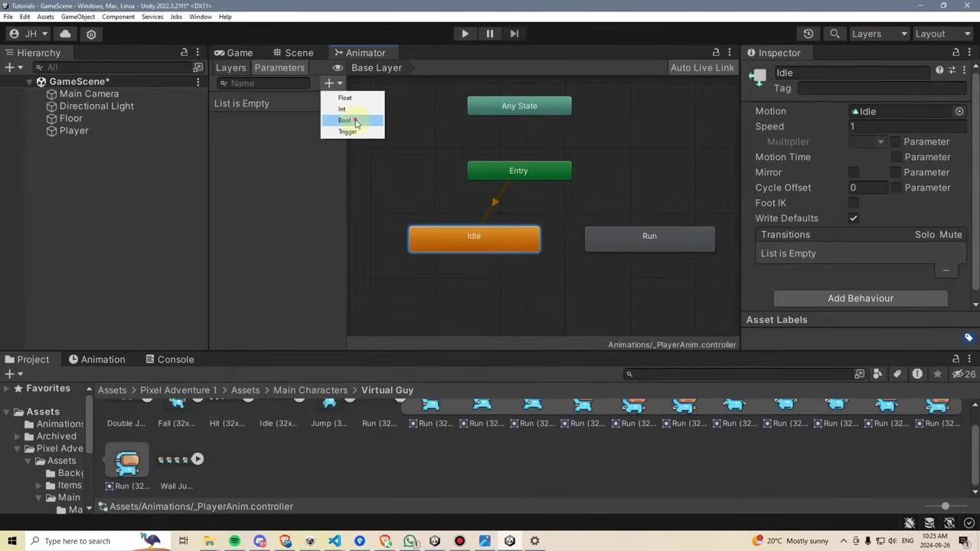Select Main Camera in Hierarchy
Viewport: 980px width, 551px height.
pos(89,93)
